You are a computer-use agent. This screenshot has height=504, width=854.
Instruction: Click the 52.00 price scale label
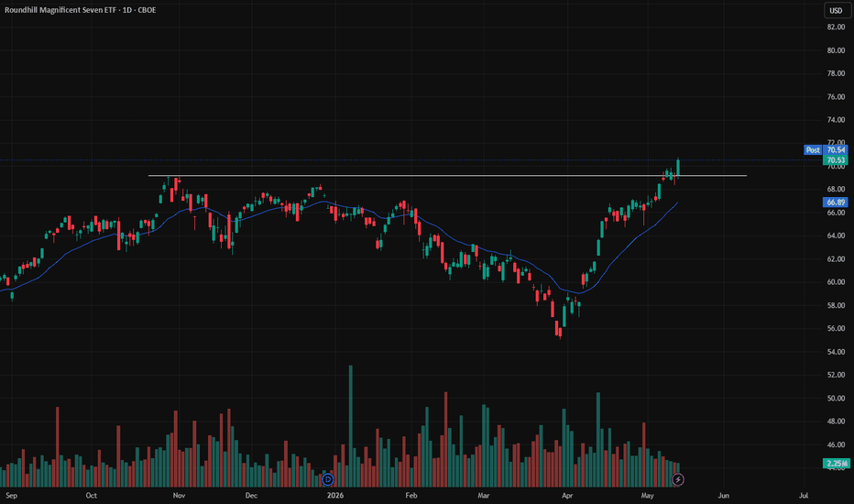pyautogui.click(x=836, y=374)
